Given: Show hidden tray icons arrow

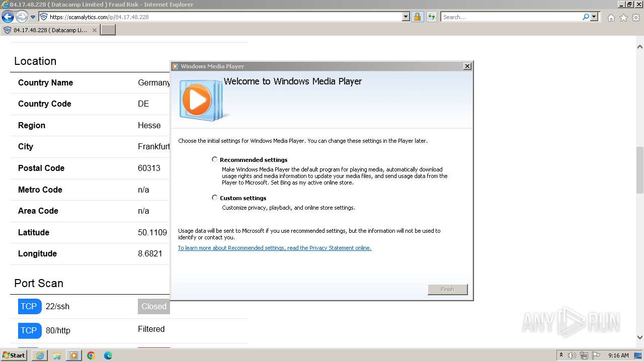Looking at the screenshot, I should 561,355.
